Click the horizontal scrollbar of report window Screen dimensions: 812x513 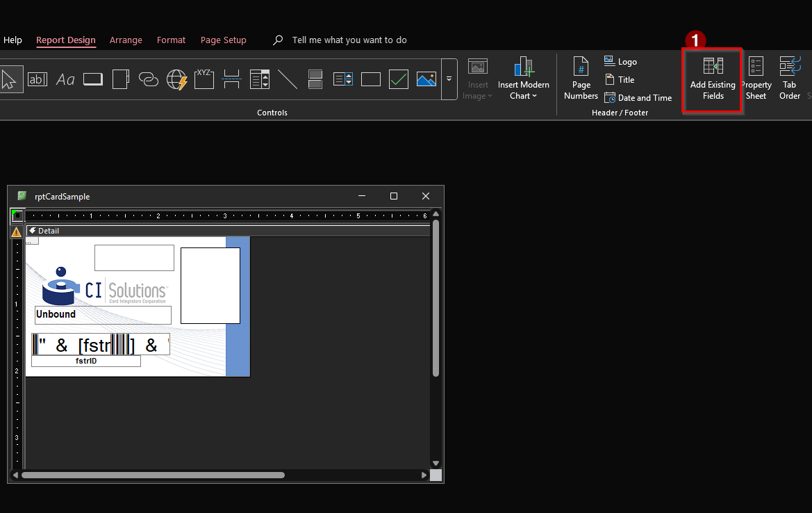(153, 475)
